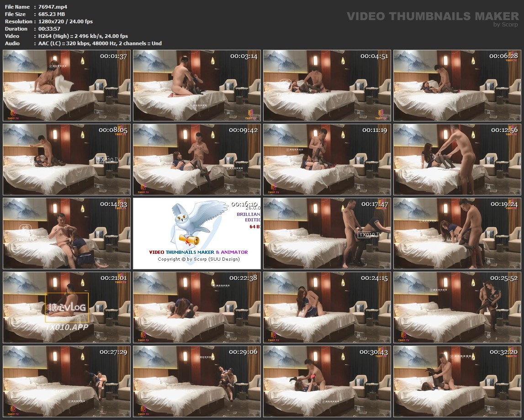Image resolution: width=524 pixels, height=420 pixels.
Task: Click the File Size 685.23 MB value
Action: pos(49,14)
